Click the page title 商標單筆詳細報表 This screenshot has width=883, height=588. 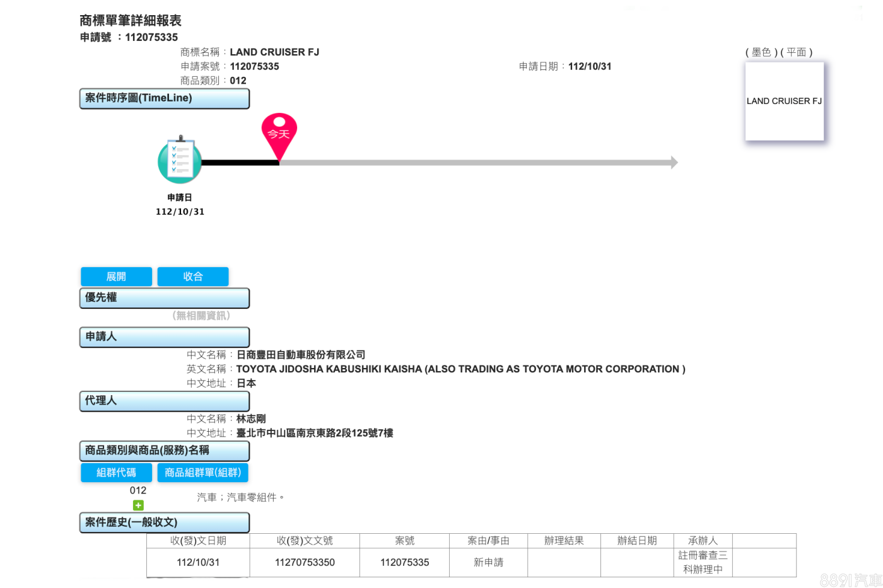131,21
